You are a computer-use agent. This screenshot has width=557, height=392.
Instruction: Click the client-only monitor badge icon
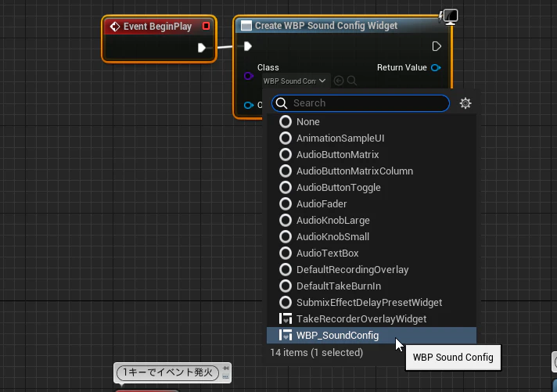pos(449,16)
